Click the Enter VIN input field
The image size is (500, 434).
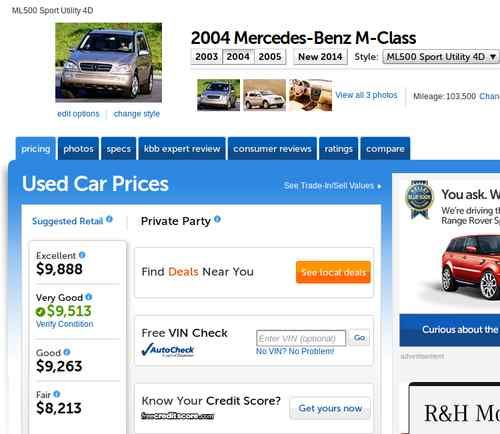(x=301, y=338)
